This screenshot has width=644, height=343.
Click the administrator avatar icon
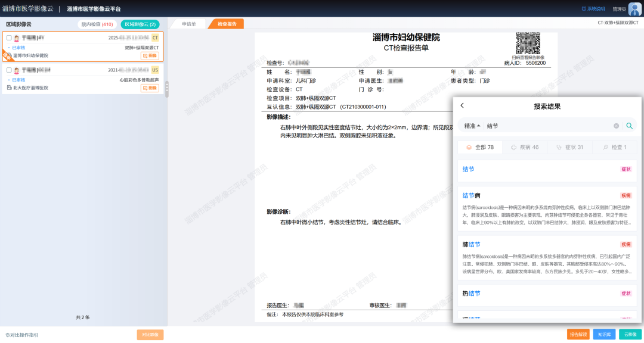click(634, 8)
